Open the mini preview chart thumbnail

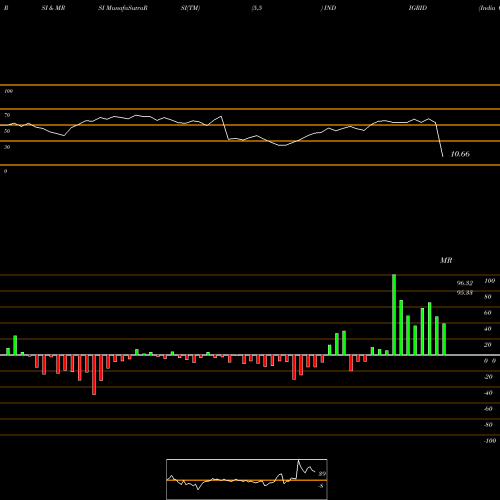[x=247, y=479]
